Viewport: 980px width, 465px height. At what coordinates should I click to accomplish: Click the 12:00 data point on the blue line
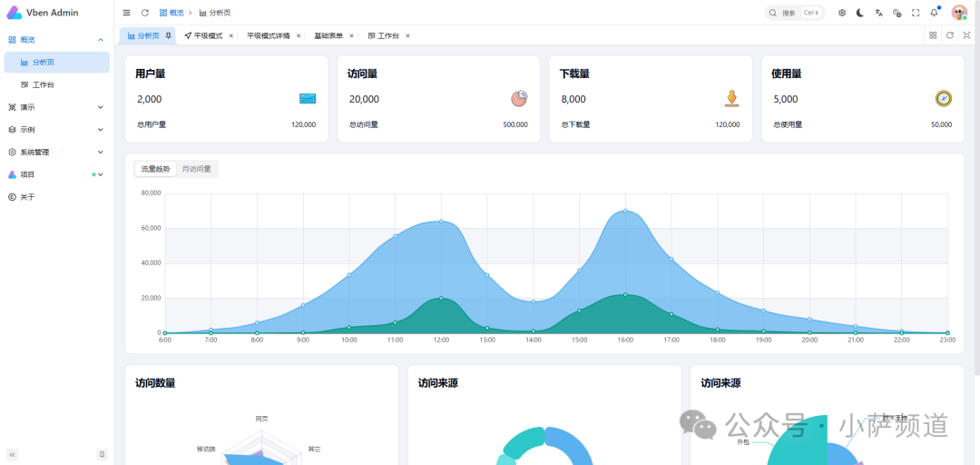(441, 221)
